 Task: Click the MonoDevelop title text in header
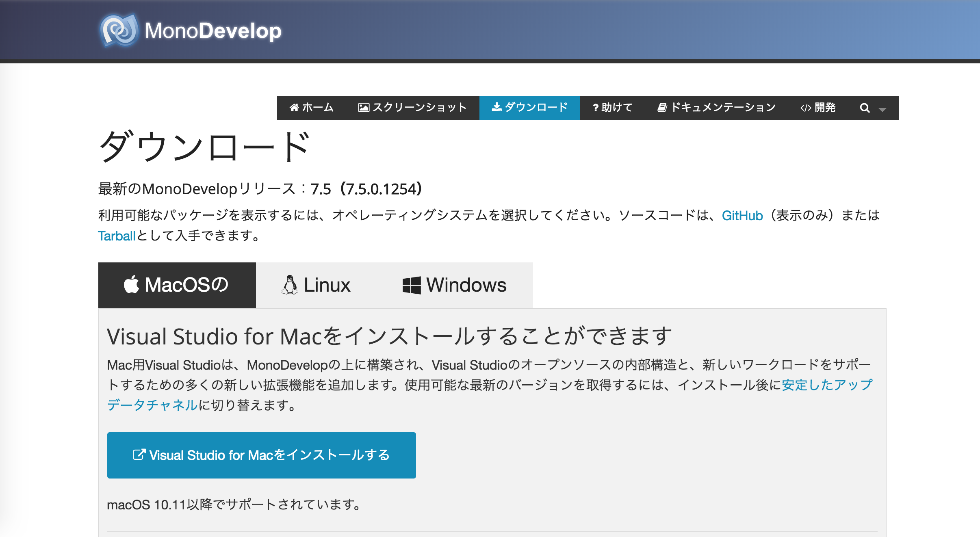coord(213,31)
